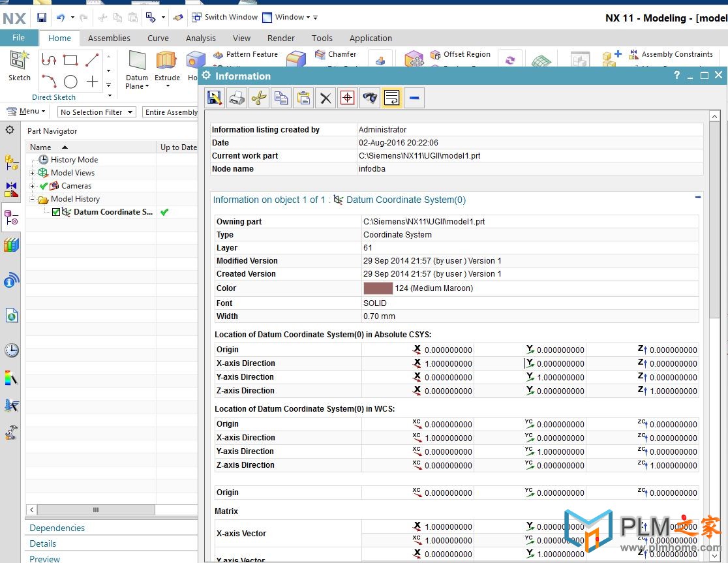The width and height of the screenshot is (728, 563).
Task: Select the Line sketch tool
Action: click(92, 59)
